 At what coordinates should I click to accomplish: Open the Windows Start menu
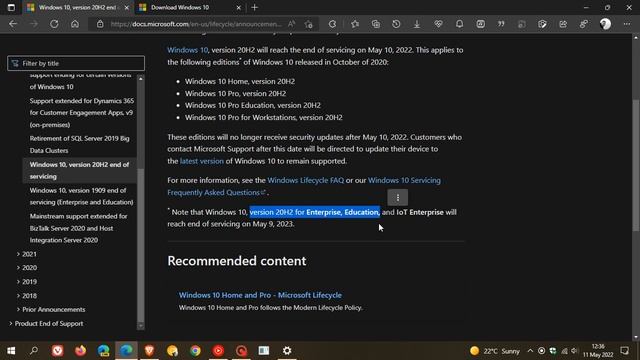point(11,351)
